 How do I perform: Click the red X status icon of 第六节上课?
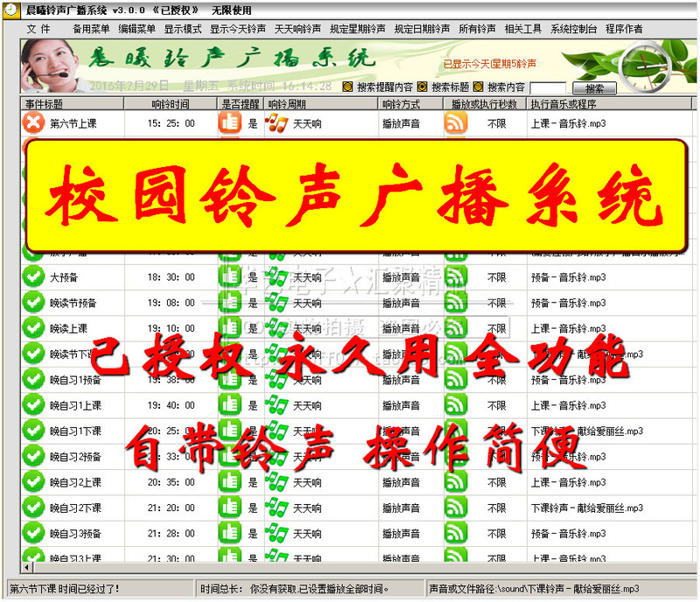click(x=33, y=122)
